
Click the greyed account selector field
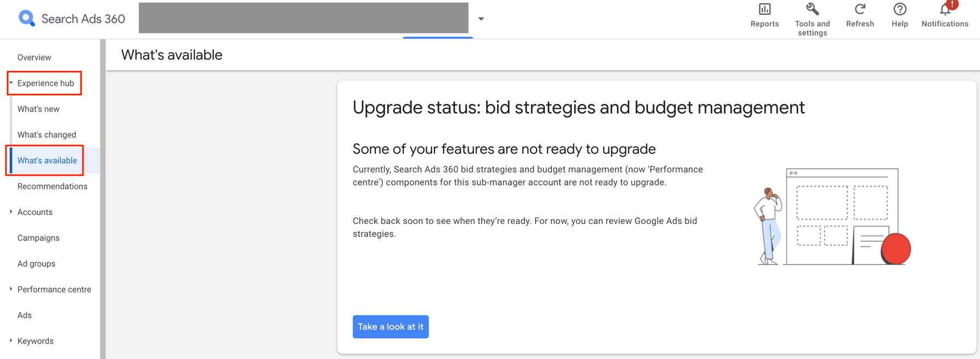303,18
